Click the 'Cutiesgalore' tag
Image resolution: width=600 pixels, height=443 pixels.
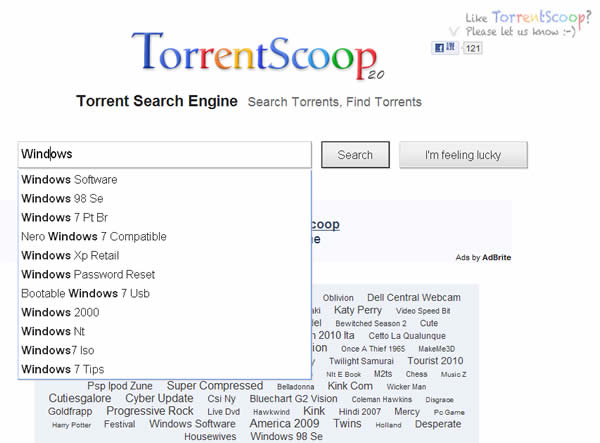coord(80,398)
